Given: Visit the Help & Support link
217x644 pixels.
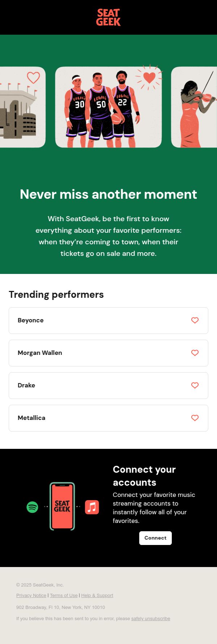Looking at the screenshot, I should coord(97,595).
